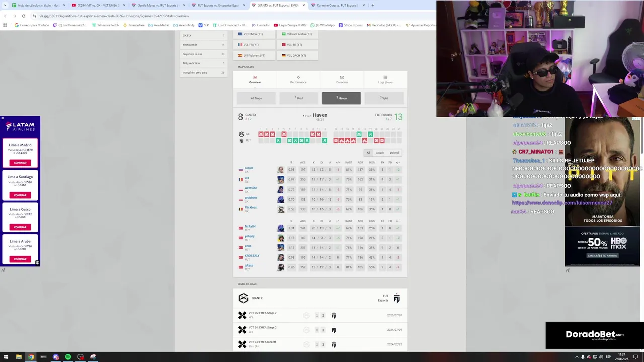Click xeus's agent portrait
Image resolution: width=644 pixels, height=362 pixels.
[281, 248]
